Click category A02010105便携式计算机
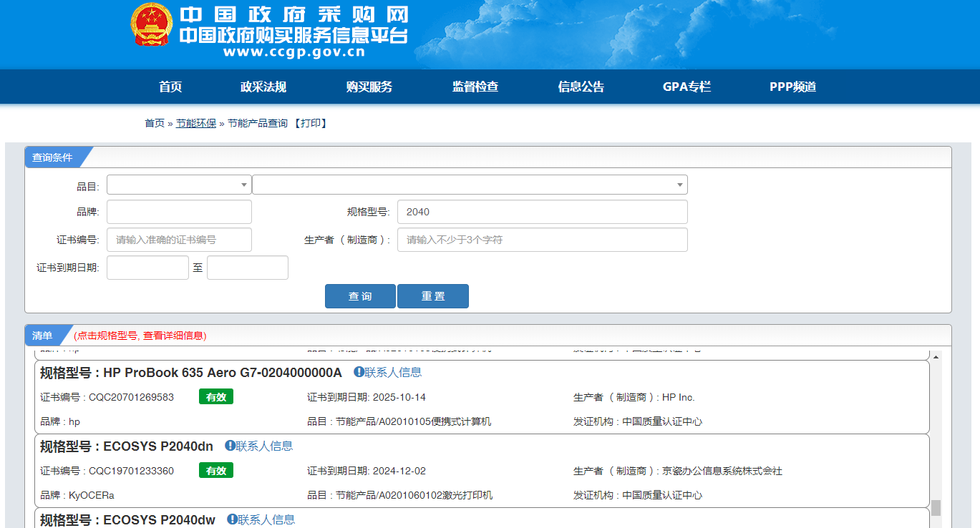980x528 pixels. (435, 421)
